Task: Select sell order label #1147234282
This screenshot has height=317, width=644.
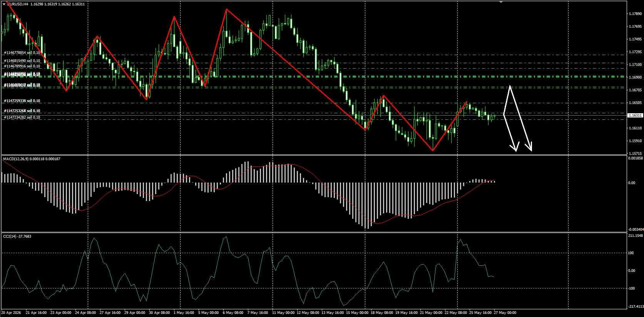Action: point(22,117)
